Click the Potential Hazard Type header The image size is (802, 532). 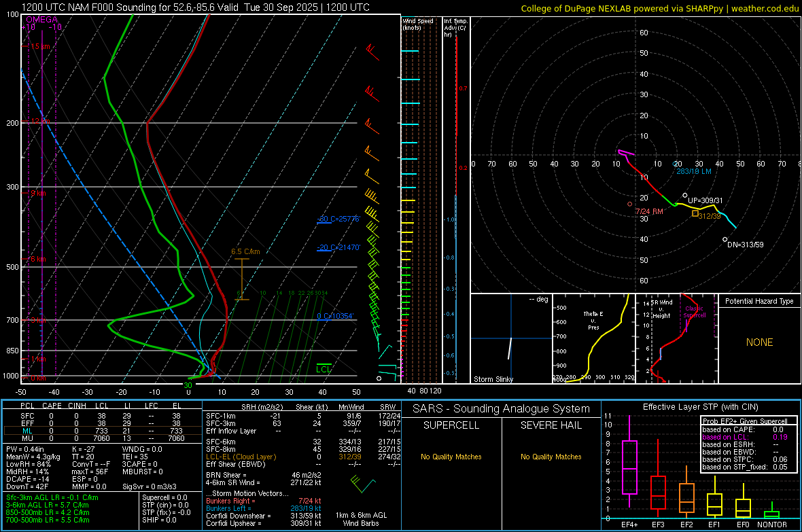click(759, 301)
